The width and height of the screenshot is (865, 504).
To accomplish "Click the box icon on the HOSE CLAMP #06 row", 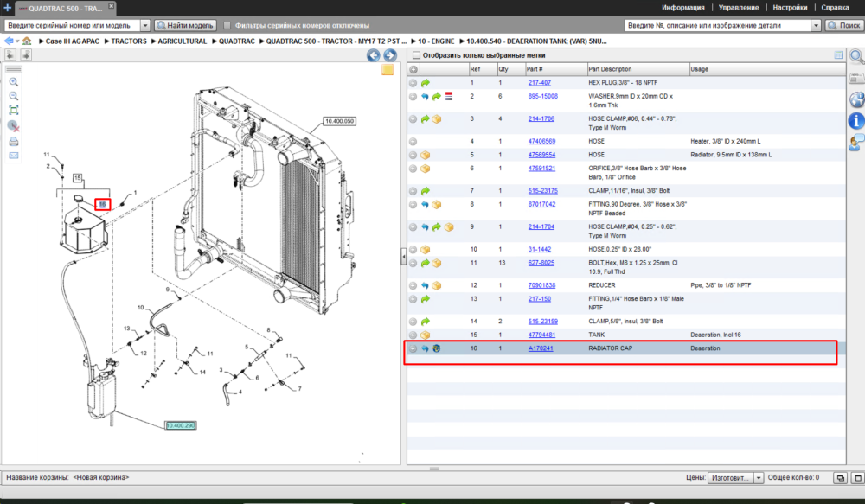I will click(437, 119).
